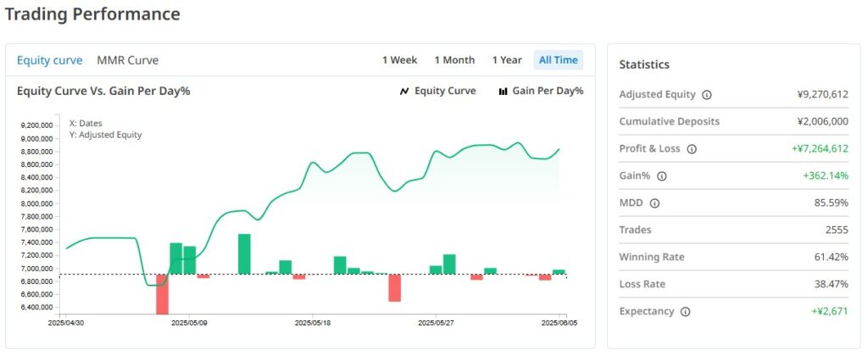Viewport: 868px width, 361px height.
Task: Click the rightmost end of the equity line
Action: (559, 149)
